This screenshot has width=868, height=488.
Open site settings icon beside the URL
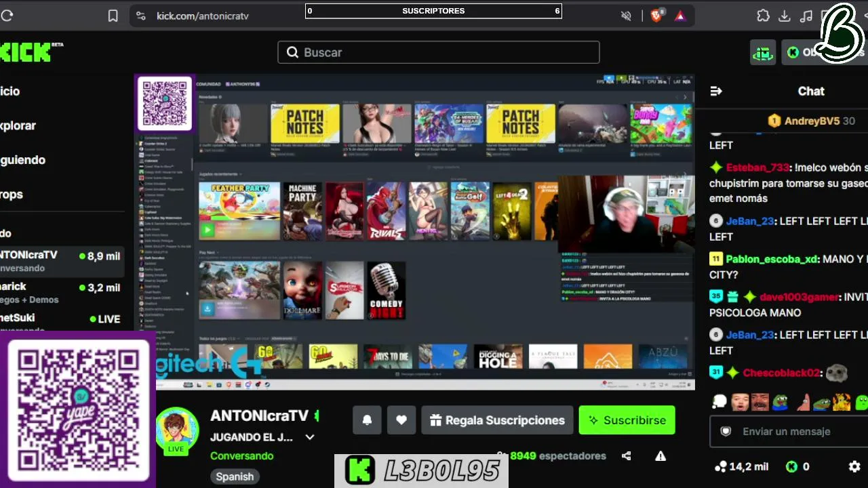pos(140,16)
